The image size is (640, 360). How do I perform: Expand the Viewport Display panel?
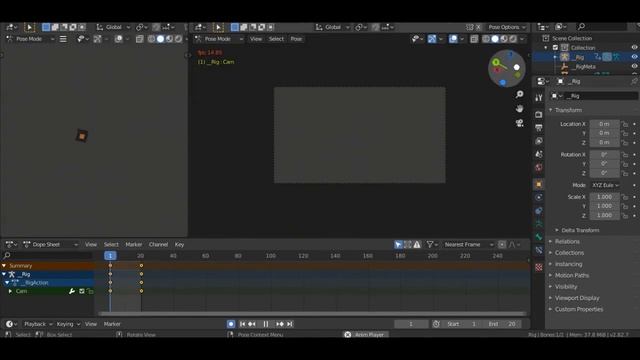pyautogui.click(x=576, y=298)
